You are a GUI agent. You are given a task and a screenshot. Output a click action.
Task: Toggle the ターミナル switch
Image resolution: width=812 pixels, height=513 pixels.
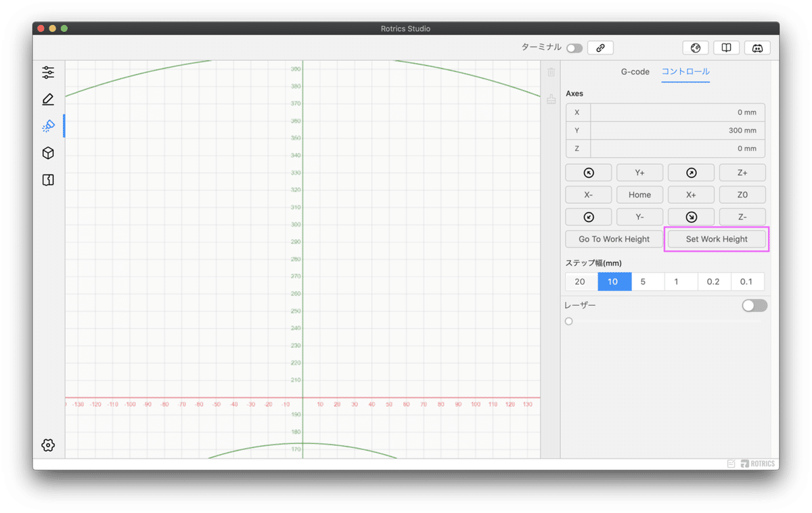coord(574,48)
